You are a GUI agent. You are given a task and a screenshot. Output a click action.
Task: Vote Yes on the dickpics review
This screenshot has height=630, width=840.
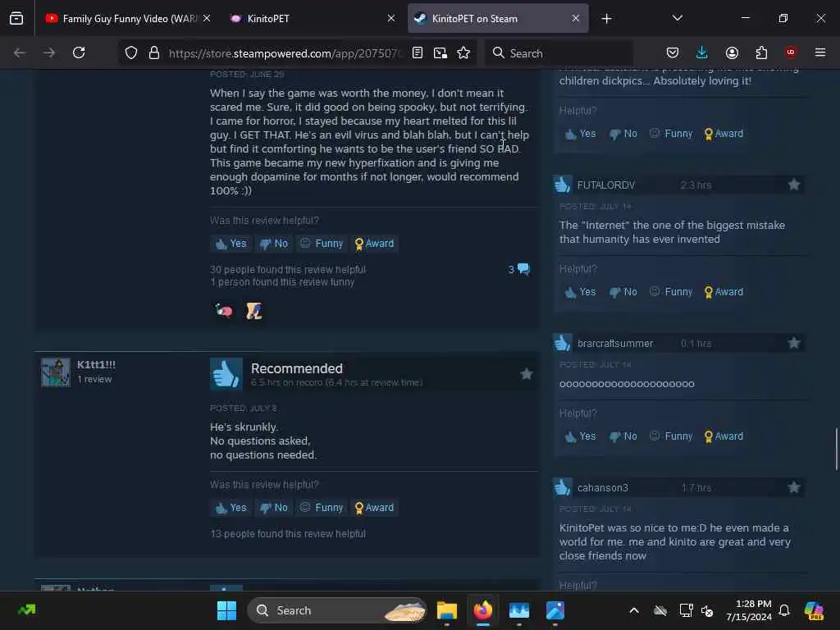tap(580, 134)
